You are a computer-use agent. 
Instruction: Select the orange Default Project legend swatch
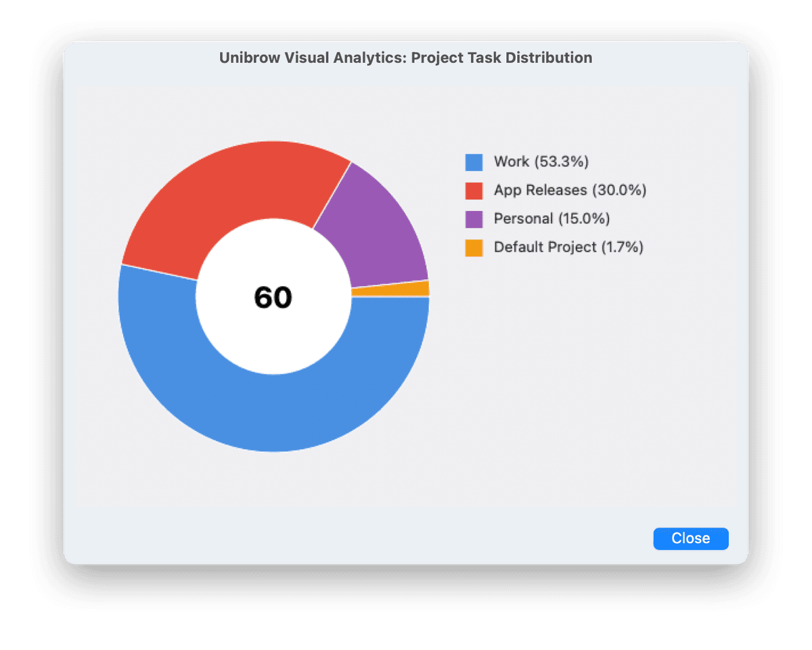click(474, 248)
